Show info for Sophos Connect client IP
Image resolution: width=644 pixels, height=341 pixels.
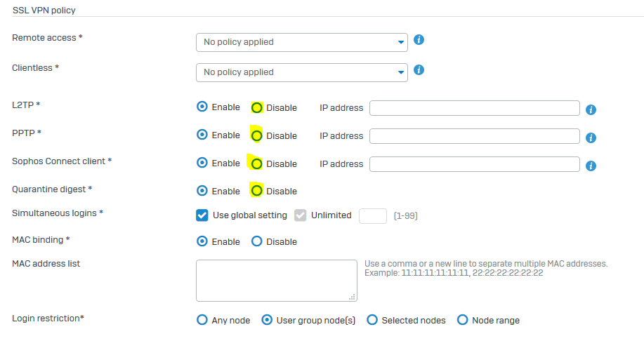click(591, 166)
